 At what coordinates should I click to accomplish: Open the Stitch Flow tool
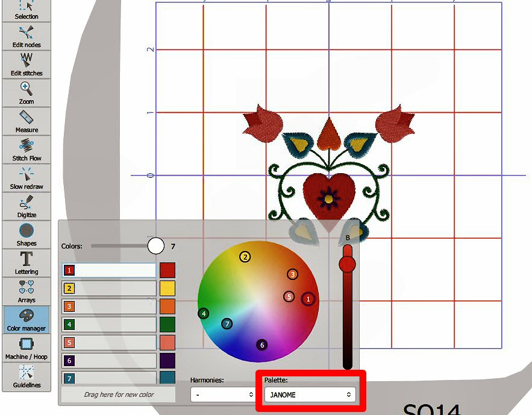[x=27, y=150]
